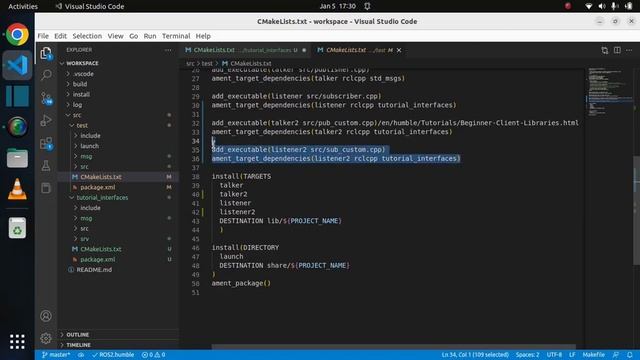Open README.md in the explorer
This screenshot has height=360, width=640.
[x=94, y=270]
